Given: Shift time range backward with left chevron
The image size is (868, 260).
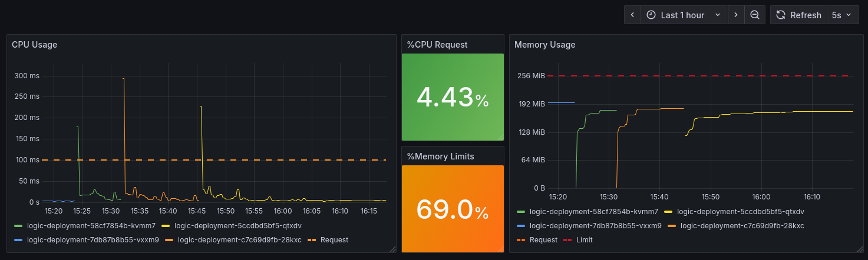Looking at the screenshot, I should (x=632, y=15).
